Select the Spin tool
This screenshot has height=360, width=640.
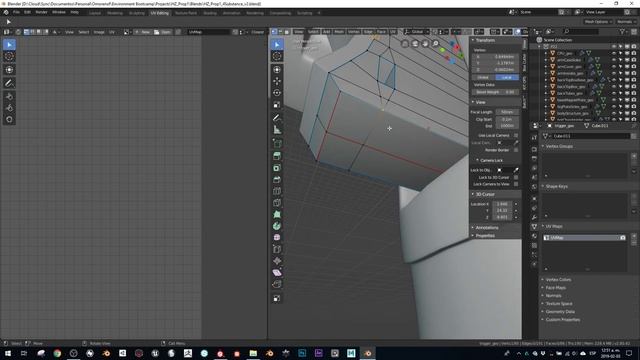277,226
